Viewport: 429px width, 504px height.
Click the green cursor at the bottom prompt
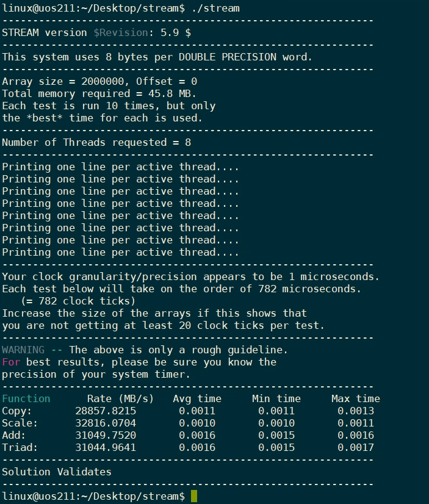point(194,496)
